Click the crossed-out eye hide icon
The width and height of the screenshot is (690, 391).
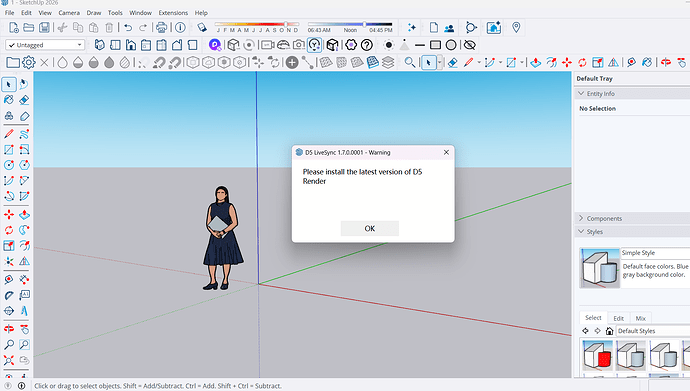click(x=470, y=45)
